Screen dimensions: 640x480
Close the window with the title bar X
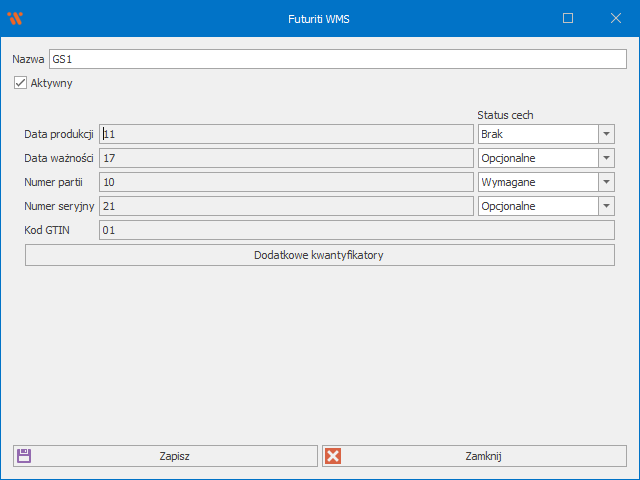coord(615,18)
